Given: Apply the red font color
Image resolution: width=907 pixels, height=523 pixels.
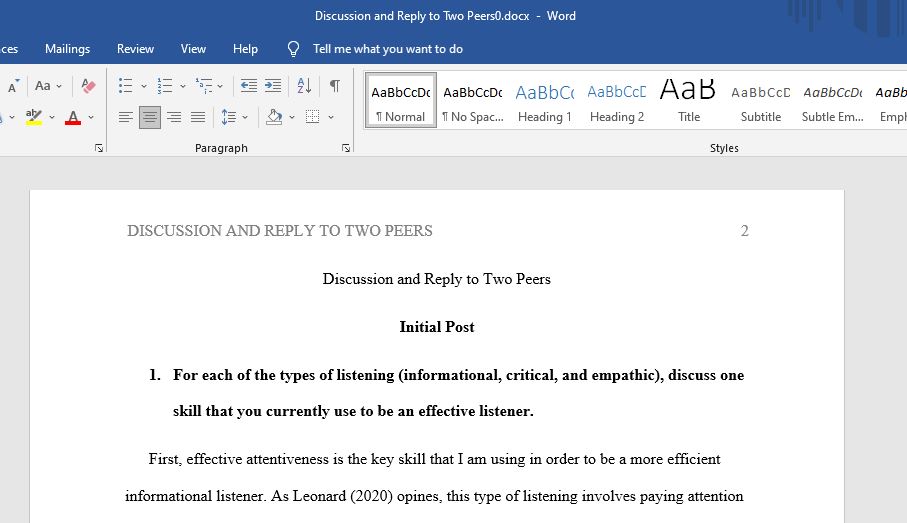Looking at the screenshot, I should tap(73, 117).
